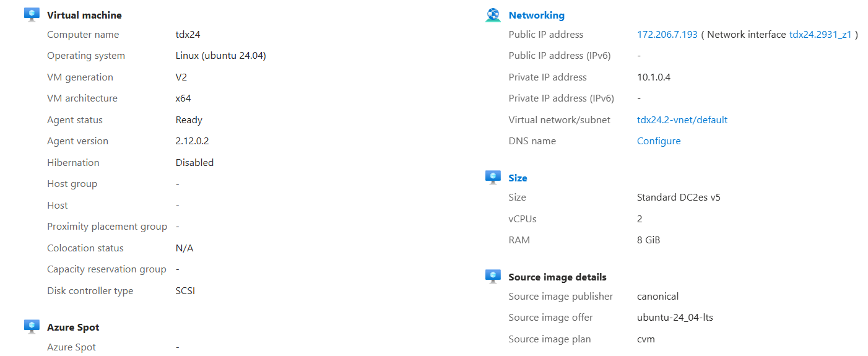Click the Agent version 2.12.0.2 value

pyautogui.click(x=192, y=141)
